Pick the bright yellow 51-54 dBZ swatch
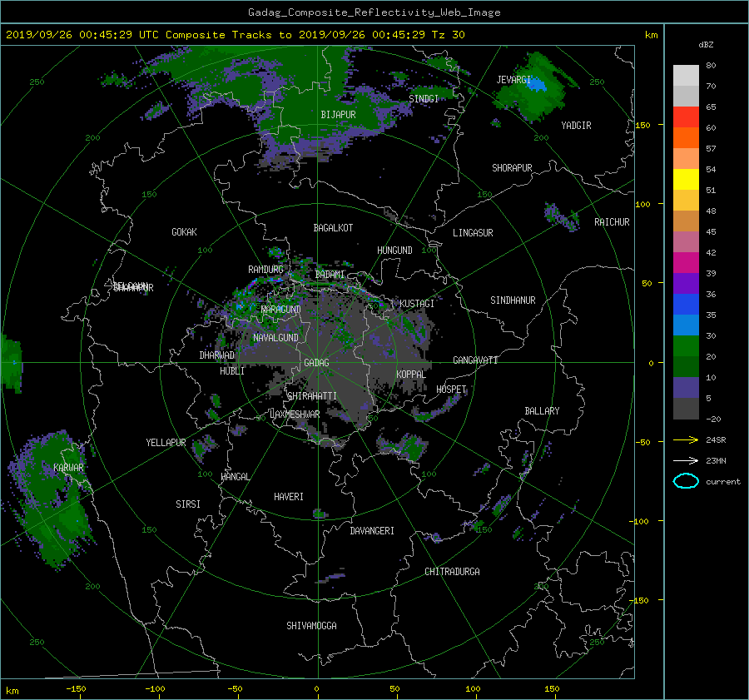This screenshot has height=700, width=749. click(686, 180)
